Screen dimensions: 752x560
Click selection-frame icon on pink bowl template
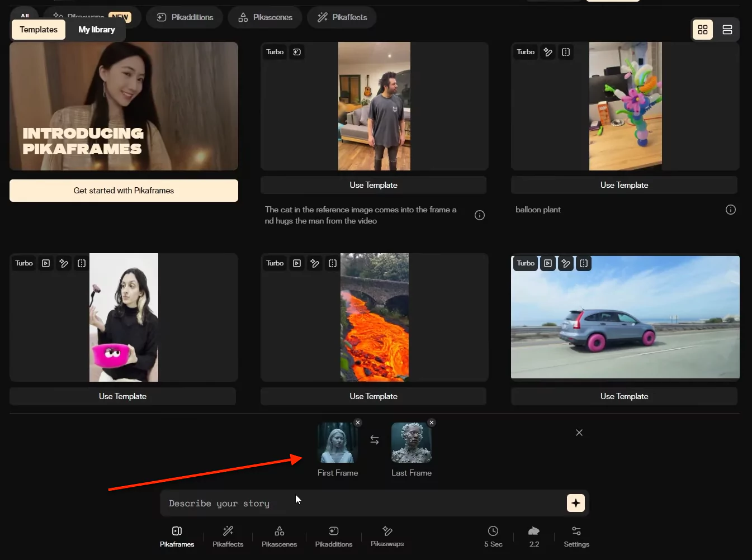pyautogui.click(x=82, y=263)
